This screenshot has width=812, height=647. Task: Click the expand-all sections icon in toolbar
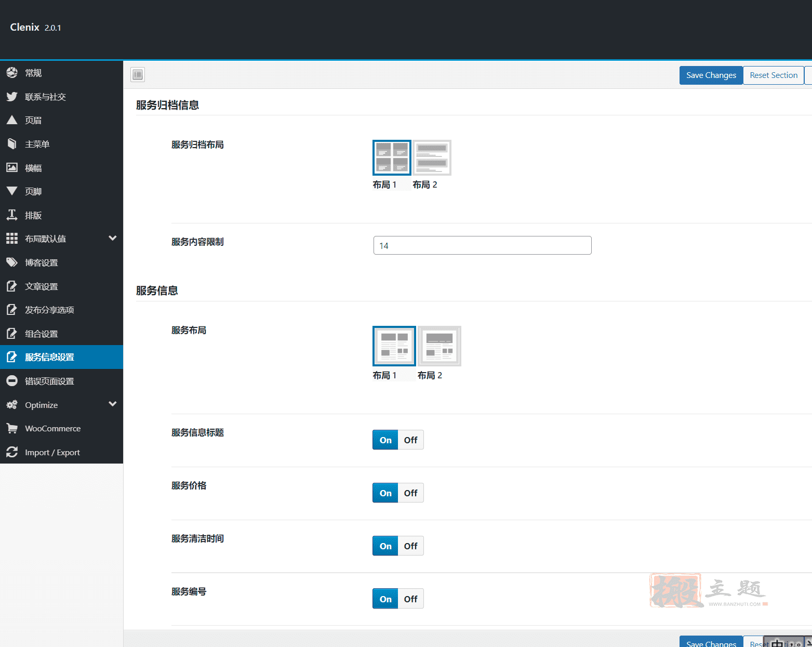coord(138,75)
